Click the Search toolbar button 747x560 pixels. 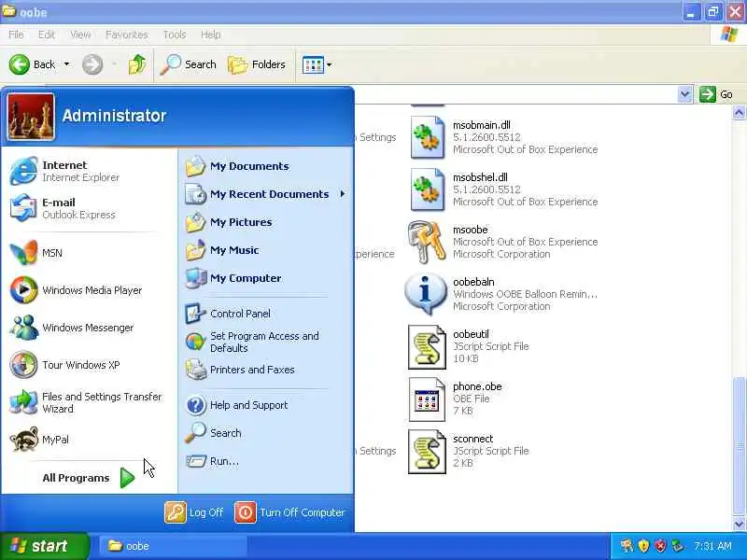tap(189, 64)
